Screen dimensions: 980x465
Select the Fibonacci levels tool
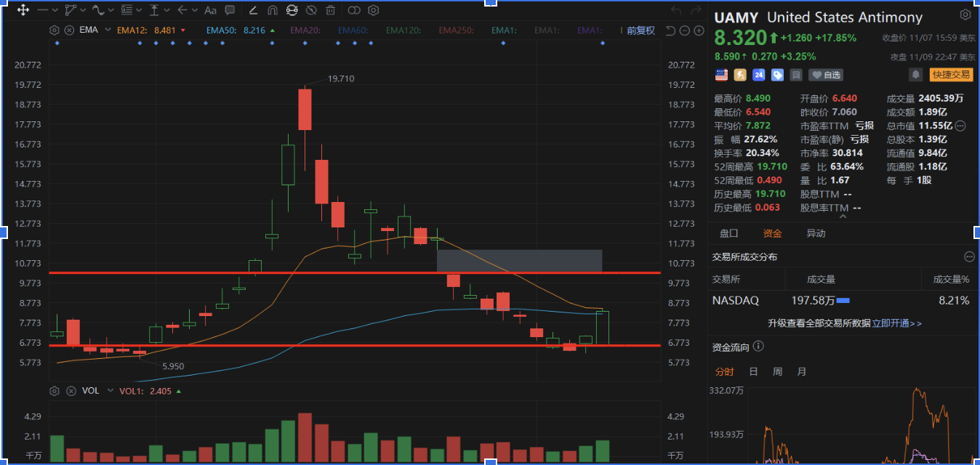[127, 10]
